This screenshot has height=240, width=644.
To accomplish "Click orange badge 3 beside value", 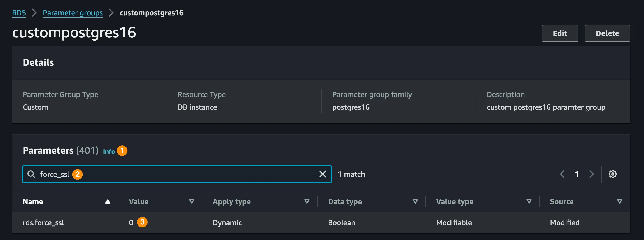I will (142, 222).
